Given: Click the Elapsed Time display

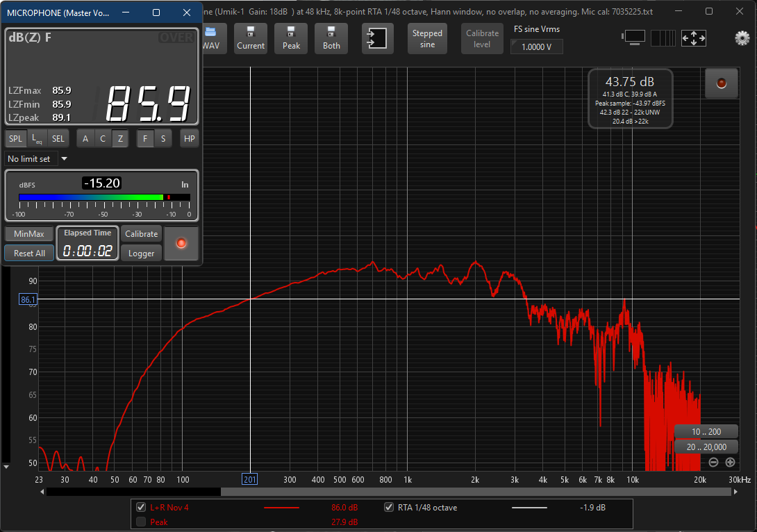Looking at the screenshot, I should (88, 243).
